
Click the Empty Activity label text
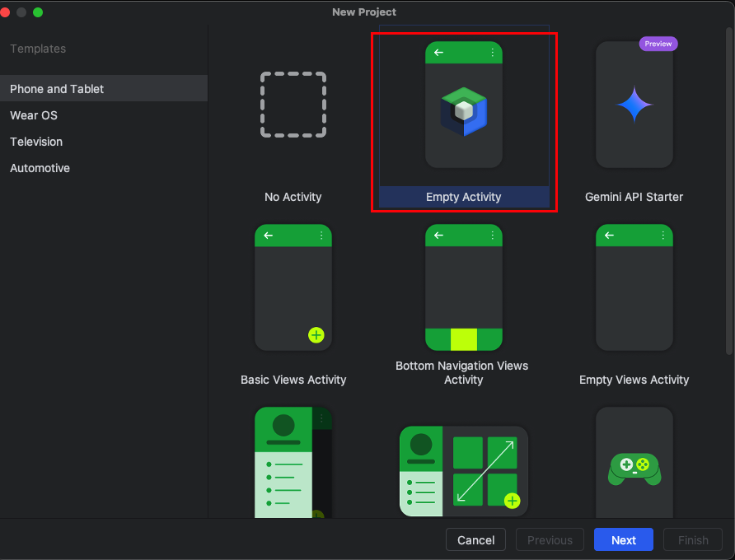click(464, 197)
